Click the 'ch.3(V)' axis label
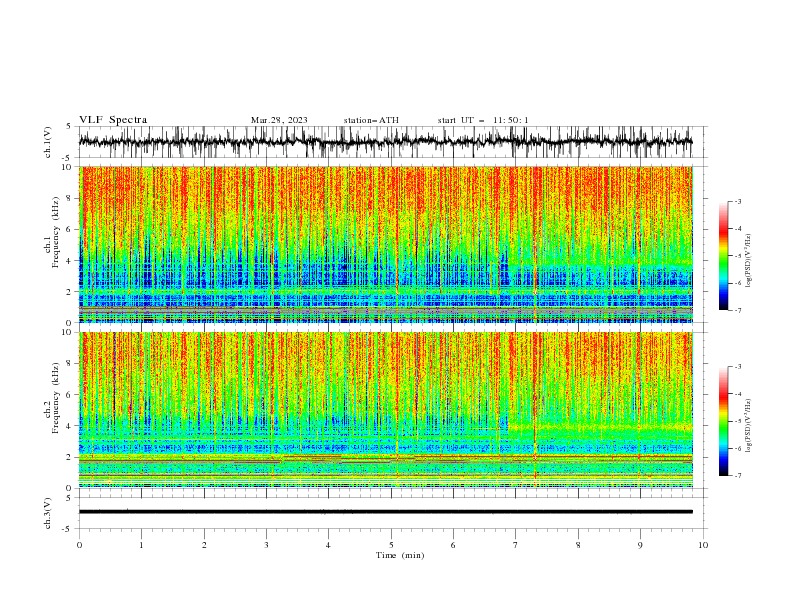792x612 pixels. point(48,513)
